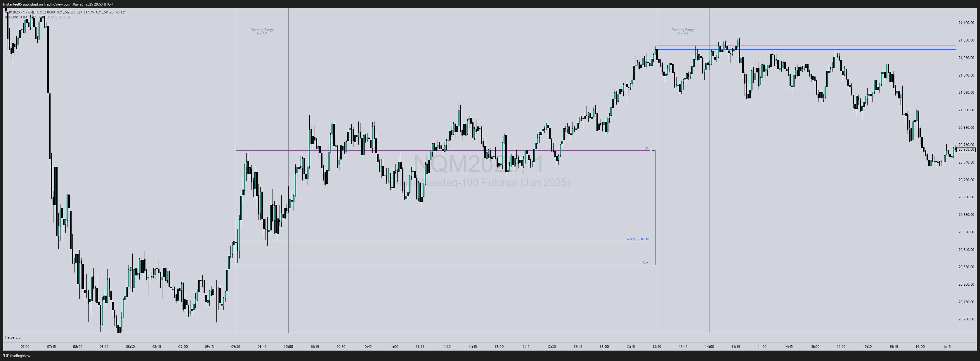Click the C21,241.25 close value in legend
The width and height of the screenshot is (980, 361).
(x=105, y=12)
